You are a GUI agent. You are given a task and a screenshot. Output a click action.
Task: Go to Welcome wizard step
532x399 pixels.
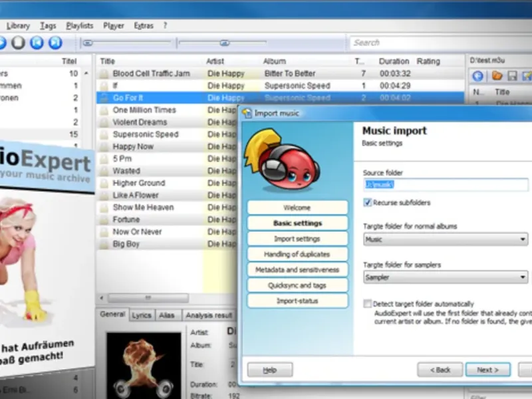(x=297, y=207)
